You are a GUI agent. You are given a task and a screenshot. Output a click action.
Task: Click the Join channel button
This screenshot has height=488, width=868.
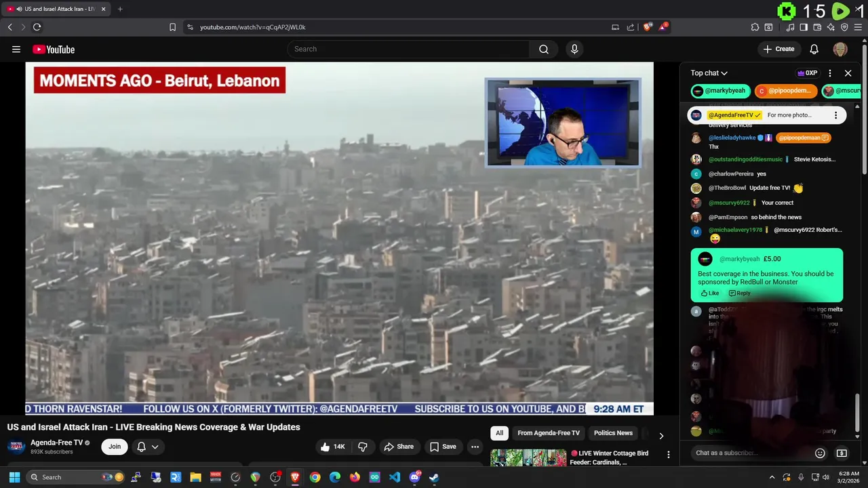pyautogui.click(x=115, y=447)
